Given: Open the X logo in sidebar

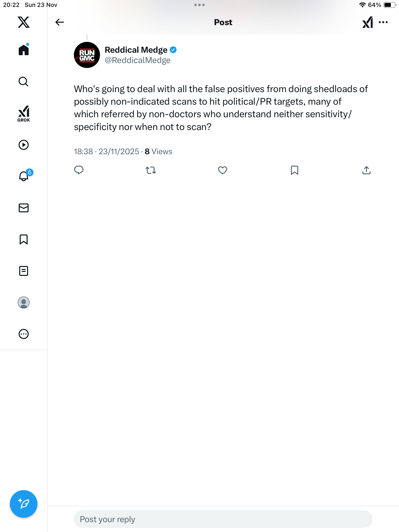Looking at the screenshot, I should click(24, 22).
